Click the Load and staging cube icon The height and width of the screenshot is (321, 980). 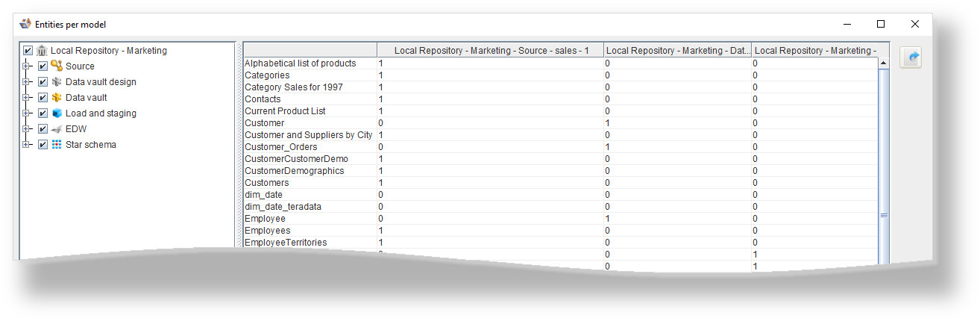(57, 113)
